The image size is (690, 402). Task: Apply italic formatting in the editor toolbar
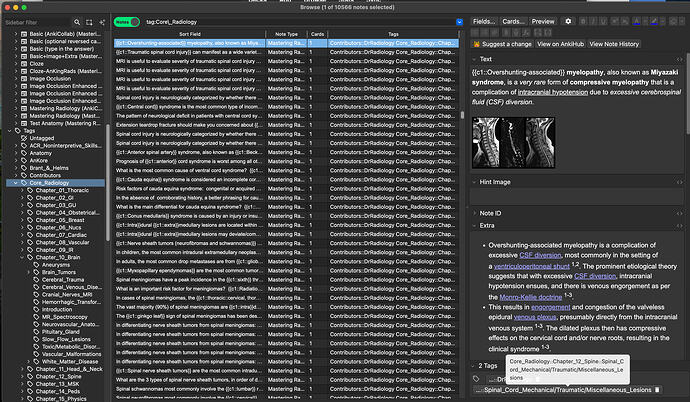tap(593, 21)
